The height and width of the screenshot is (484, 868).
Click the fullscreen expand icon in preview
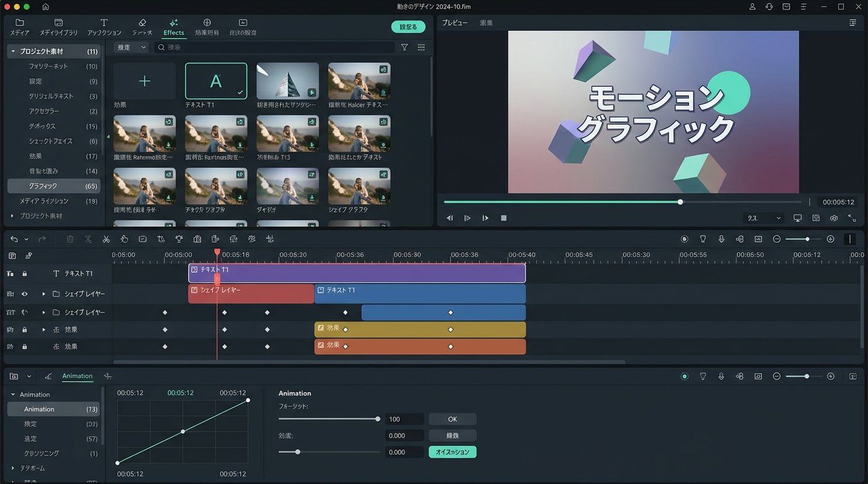(852, 218)
